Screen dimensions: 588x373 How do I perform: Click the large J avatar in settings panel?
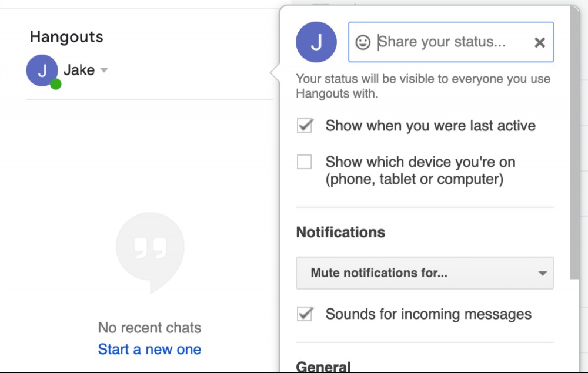pyautogui.click(x=316, y=42)
